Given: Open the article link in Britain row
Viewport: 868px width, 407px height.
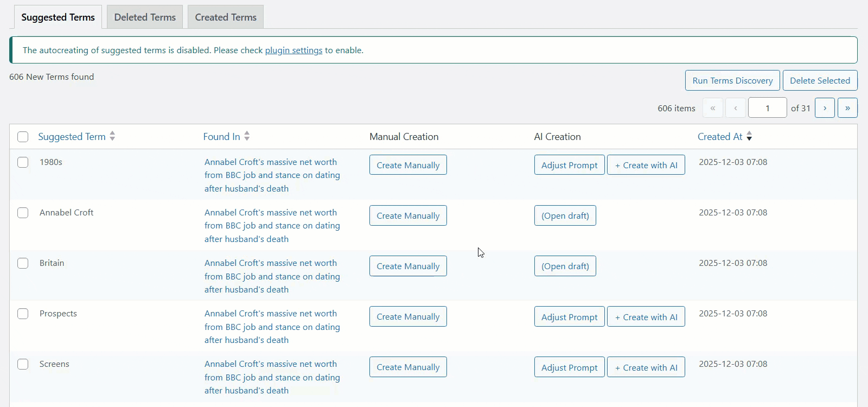Looking at the screenshot, I should [x=272, y=276].
